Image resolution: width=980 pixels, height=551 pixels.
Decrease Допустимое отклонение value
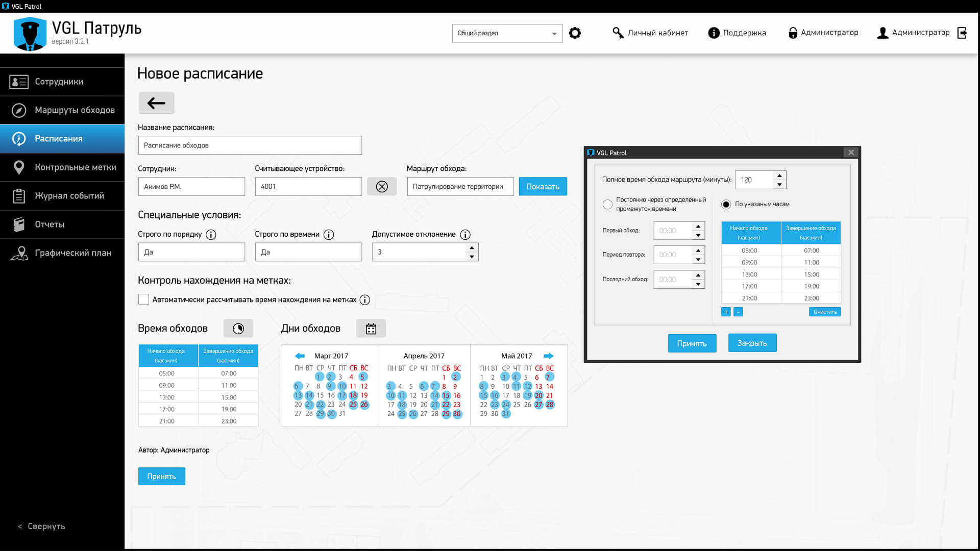[472, 257]
